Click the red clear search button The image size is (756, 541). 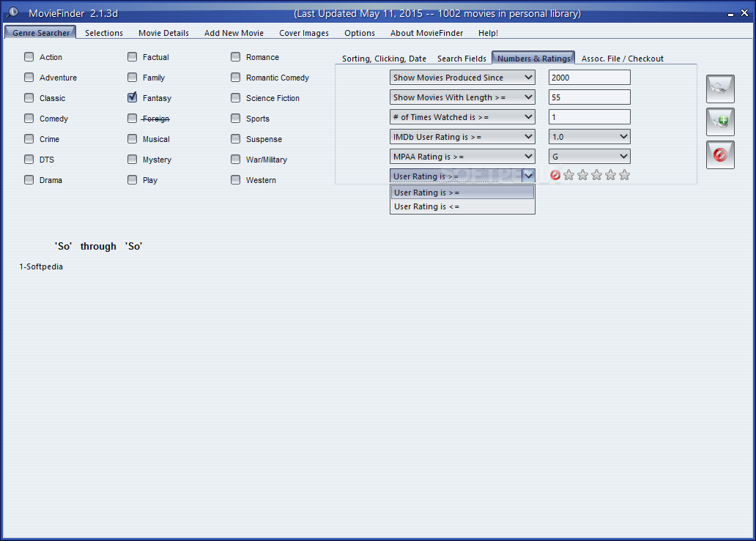720,154
